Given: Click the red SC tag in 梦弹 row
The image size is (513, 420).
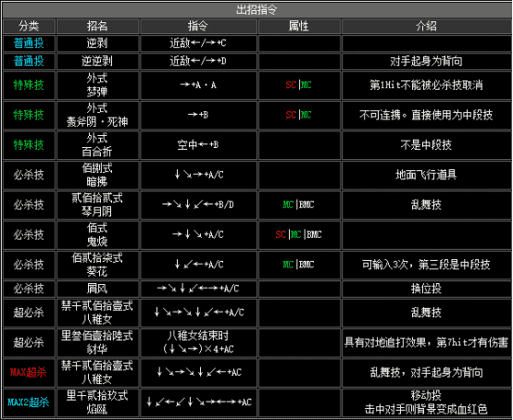Looking at the screenshot, I should coord(291,85).
